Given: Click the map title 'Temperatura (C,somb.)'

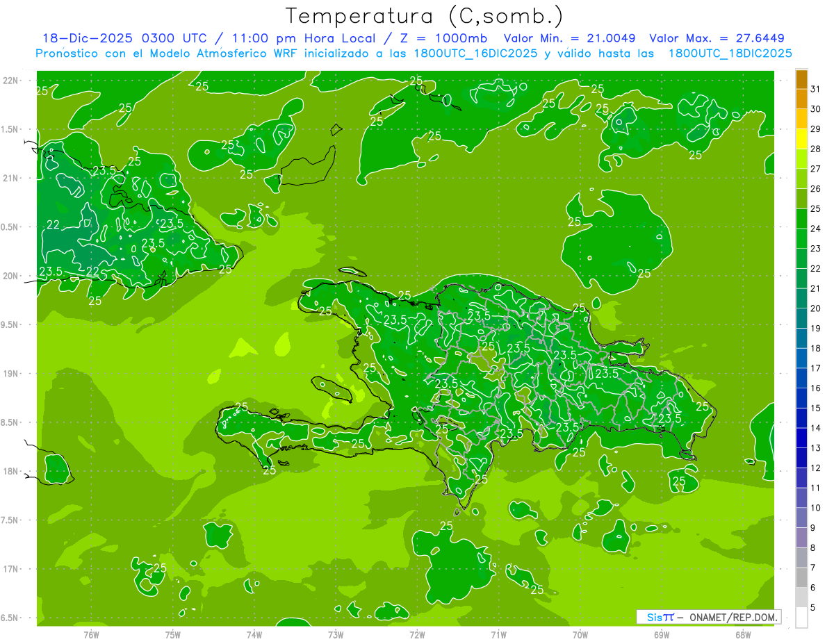Looking at the screenshot, I should click(x=425, y=16).
